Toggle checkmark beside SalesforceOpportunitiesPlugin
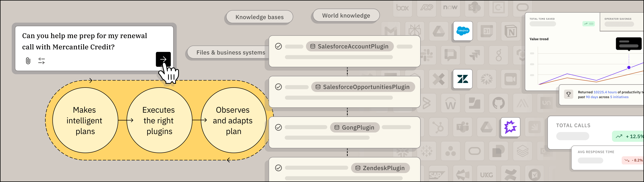The height and width of the screenshot is (182, 644). [x=278, y=87]
